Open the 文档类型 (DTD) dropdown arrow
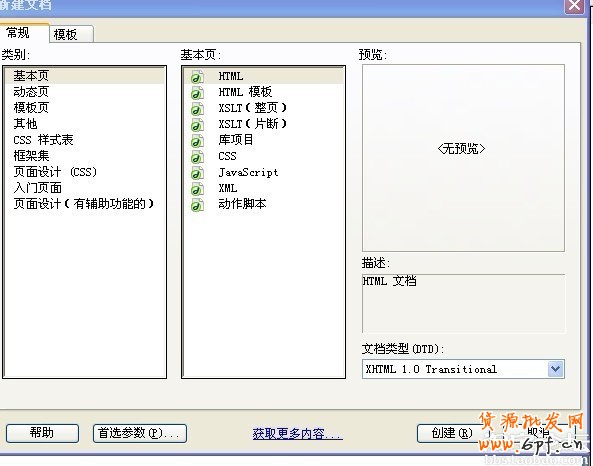The width and height of the screenshot is (593, 466). pos(555,369)
